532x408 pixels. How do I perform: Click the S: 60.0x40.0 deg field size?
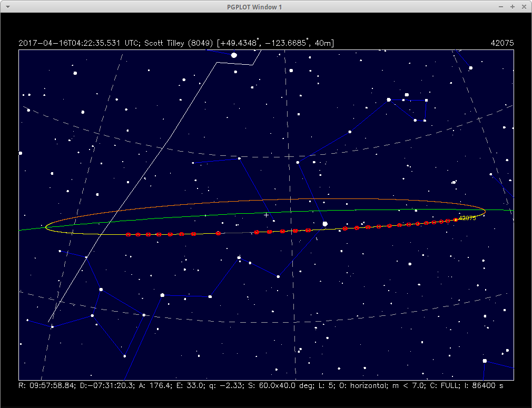(x=281, y=385)
